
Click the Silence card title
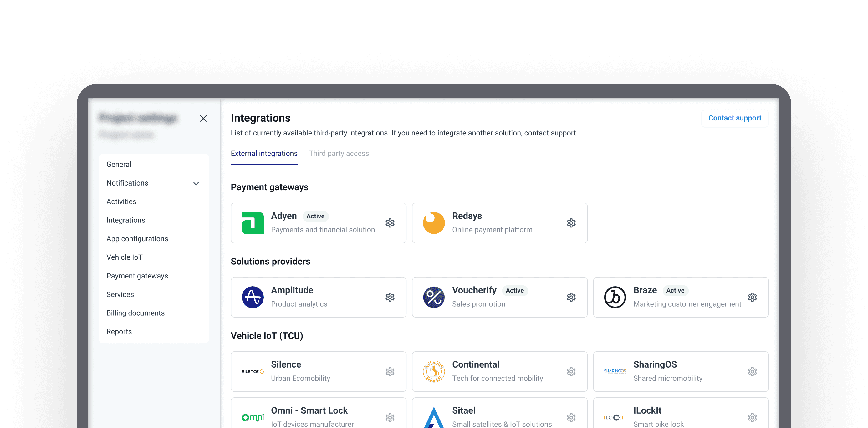point(286,364)
